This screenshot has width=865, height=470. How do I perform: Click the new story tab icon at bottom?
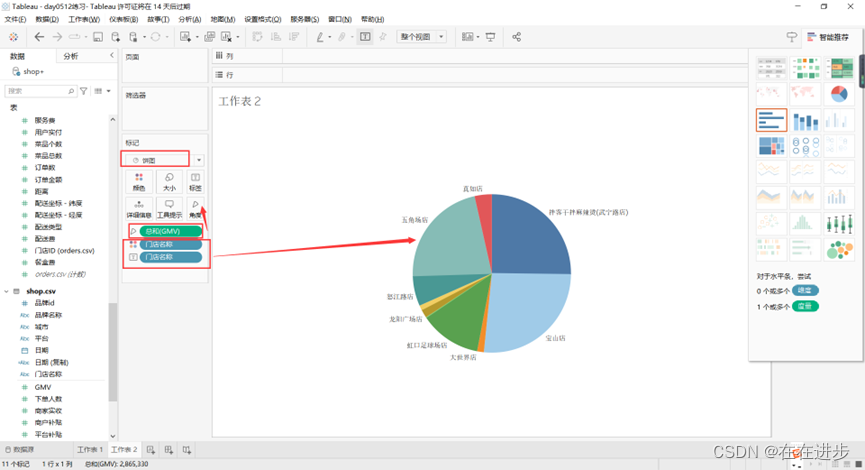[187, 450]
